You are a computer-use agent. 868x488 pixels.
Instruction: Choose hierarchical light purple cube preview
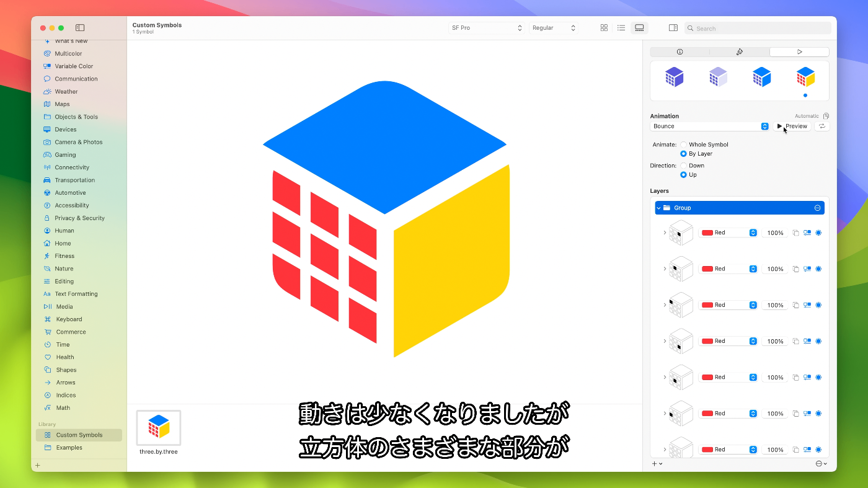coord(718,78)
